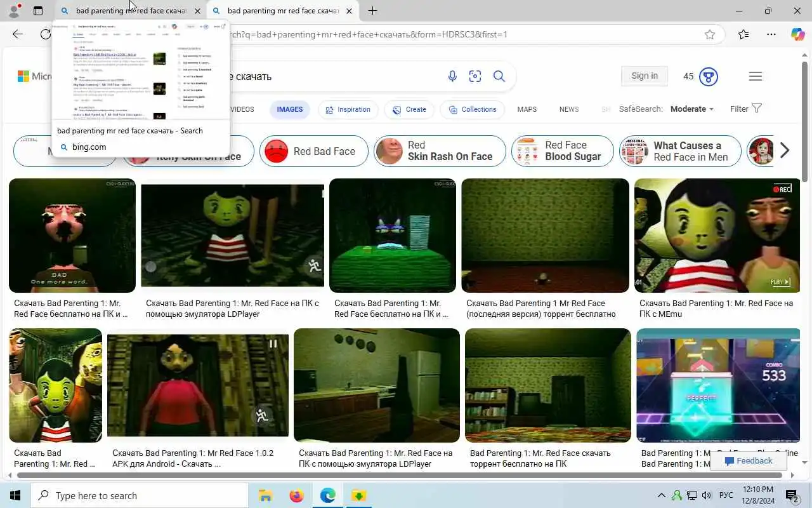Click the bing.com link in tab preview

(89, 147)
